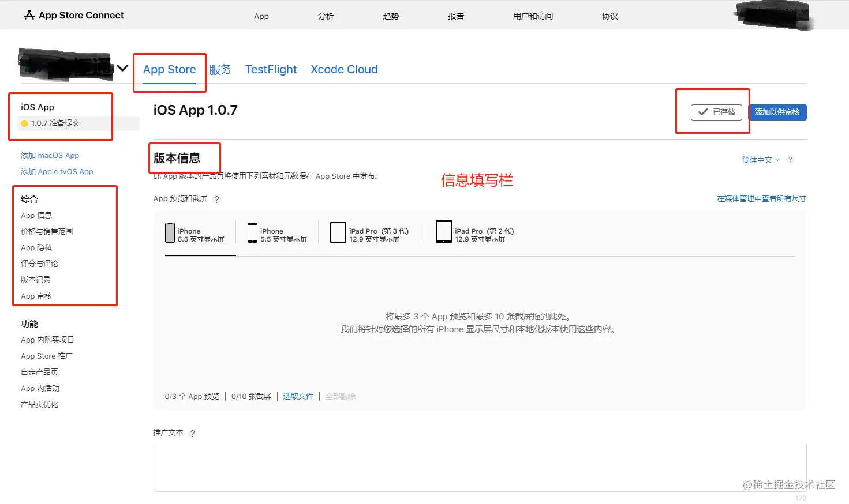Click 在媒体管理中查看所有尺寸 link
Screen dimensions: 849x504
pos(761,198)
